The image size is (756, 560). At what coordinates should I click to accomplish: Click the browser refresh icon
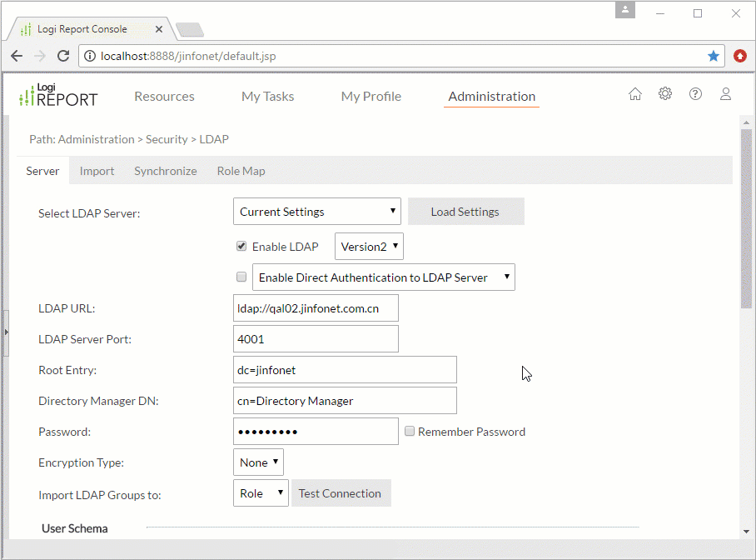(63, 56)
